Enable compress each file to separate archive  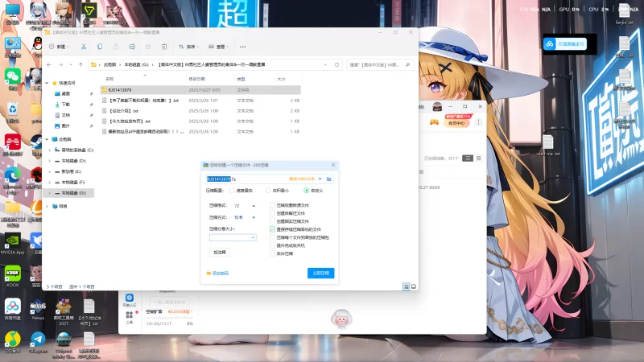(272, 237)
